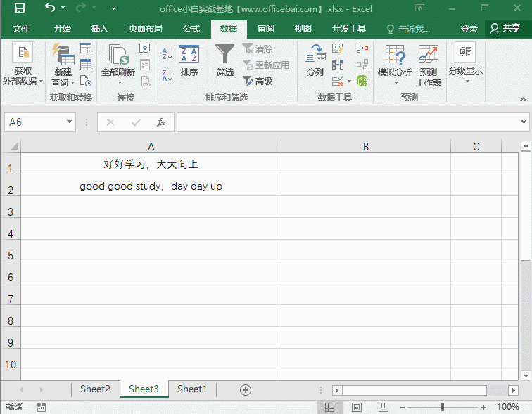The image size is (532, 414).
Task: Open the 文件 menu
Action: click(21, 29)
